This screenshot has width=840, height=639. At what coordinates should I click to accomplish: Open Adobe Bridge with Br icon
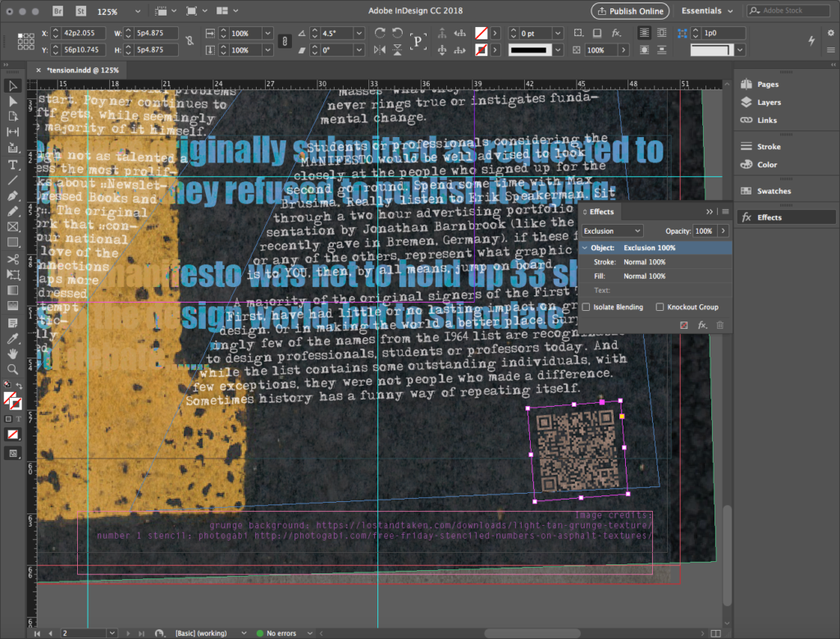point(57,11)
